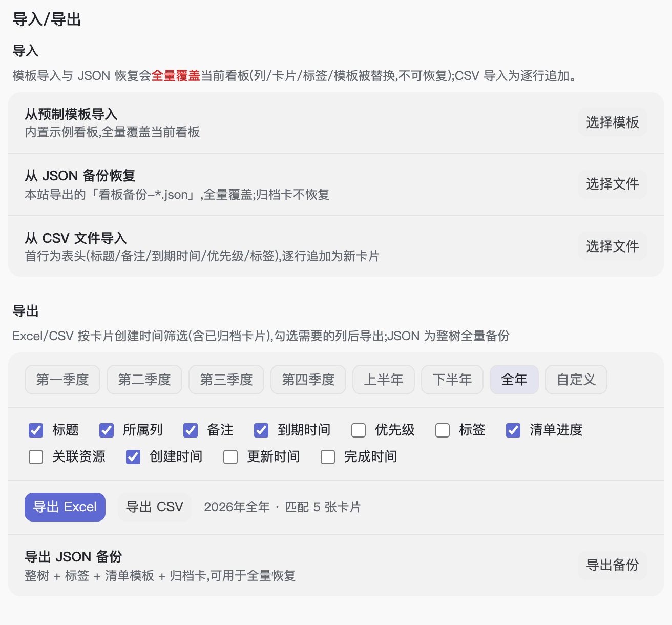Screen dimensions: 672x625
Task: Click the 选择模板 button
Action: pos(612,122)
